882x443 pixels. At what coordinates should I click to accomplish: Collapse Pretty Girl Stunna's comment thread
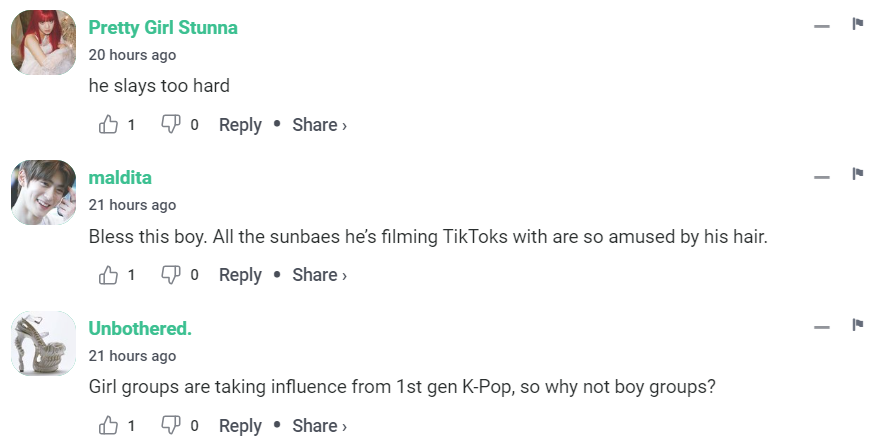822,26
